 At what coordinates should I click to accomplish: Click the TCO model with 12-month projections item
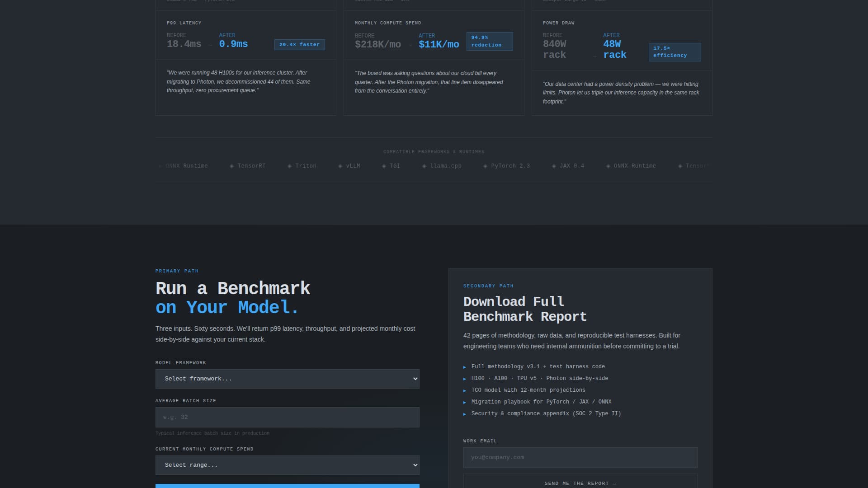[x=528, y=390]
